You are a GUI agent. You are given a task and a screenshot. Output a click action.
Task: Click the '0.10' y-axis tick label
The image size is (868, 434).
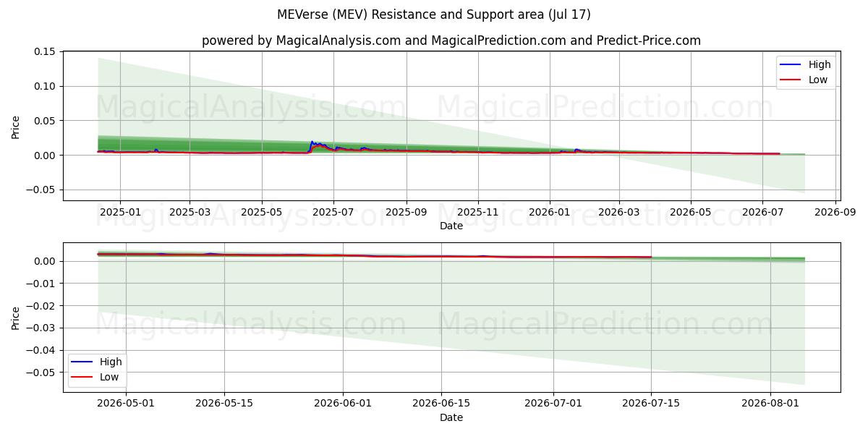(45, 86)
